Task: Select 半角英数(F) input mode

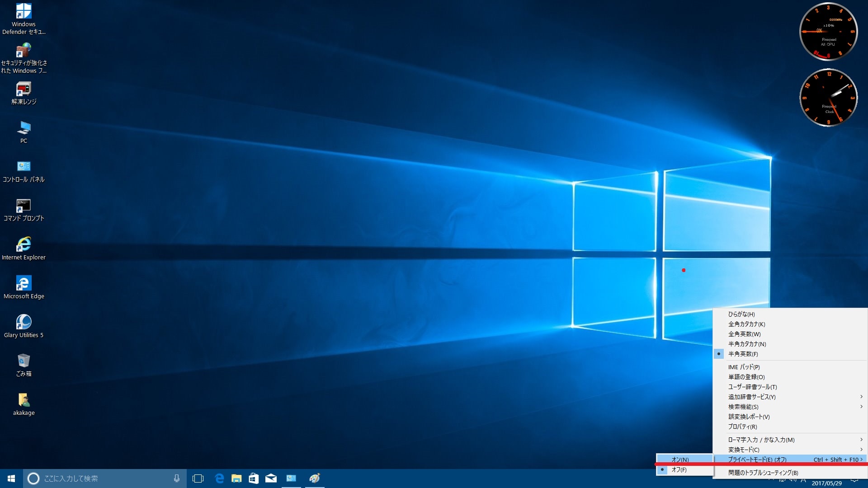Action: coord(790,354)
